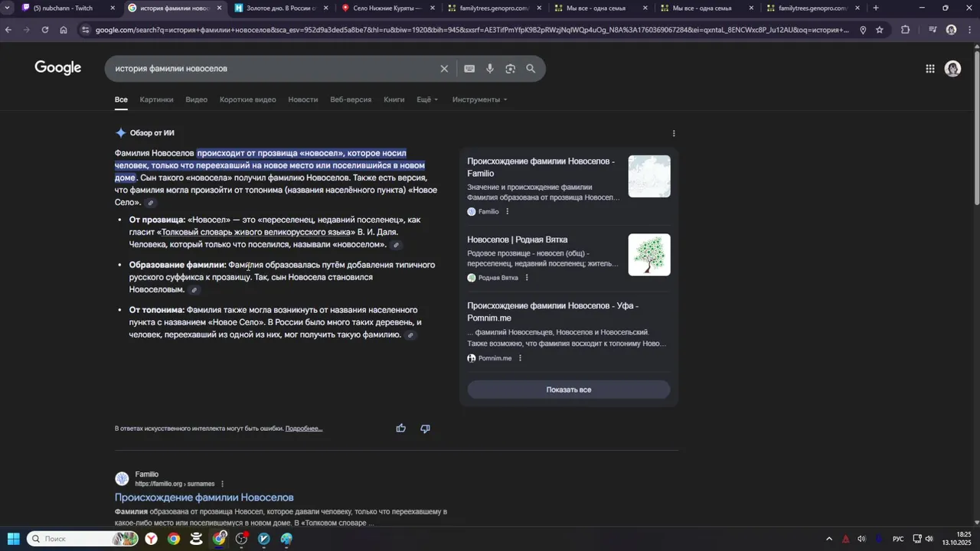The image size is (980, 551).
Task: Focus the browser address bar URL
Action: tap(471, 30)
